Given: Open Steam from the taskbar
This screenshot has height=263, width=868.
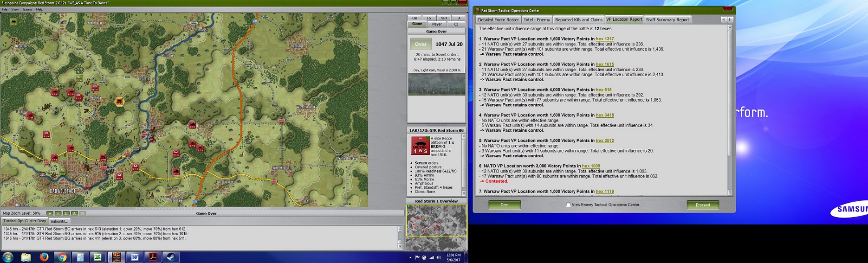Looking at the screenshot, I should (x=171, y=257).
